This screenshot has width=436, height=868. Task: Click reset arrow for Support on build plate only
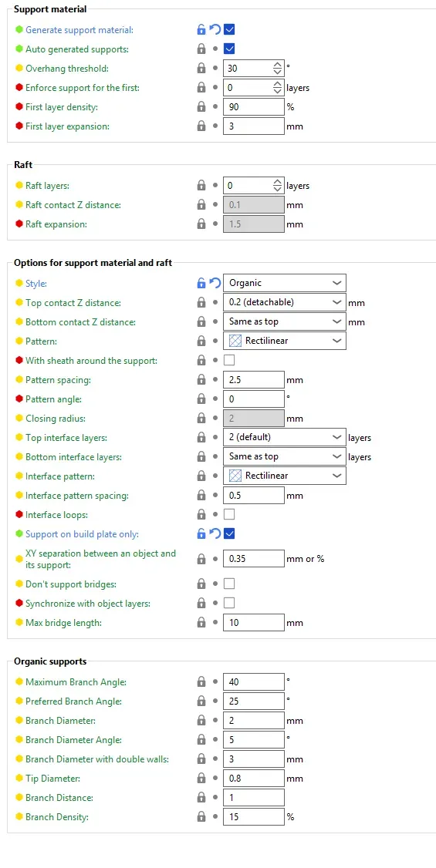[x=215, y=533]
